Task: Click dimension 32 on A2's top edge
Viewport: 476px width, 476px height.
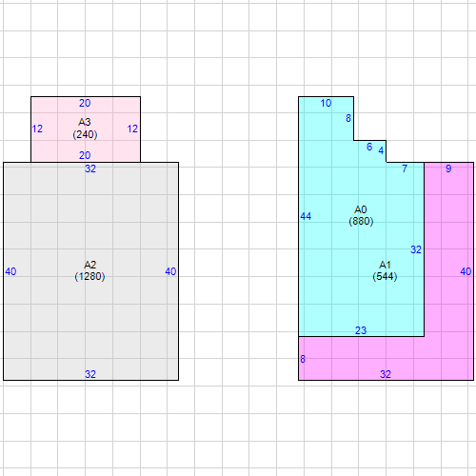Action: click(x=90, y=169)
